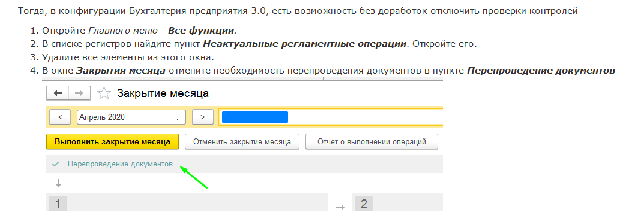
Task: Click gray down arrow under Перепроведение документов
Action: click(x=58, y=183)
